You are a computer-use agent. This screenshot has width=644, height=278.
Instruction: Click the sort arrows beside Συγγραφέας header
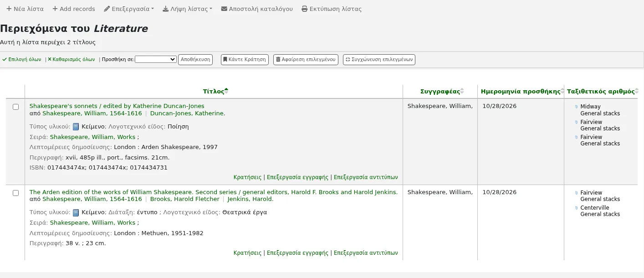tap(462, 91)
